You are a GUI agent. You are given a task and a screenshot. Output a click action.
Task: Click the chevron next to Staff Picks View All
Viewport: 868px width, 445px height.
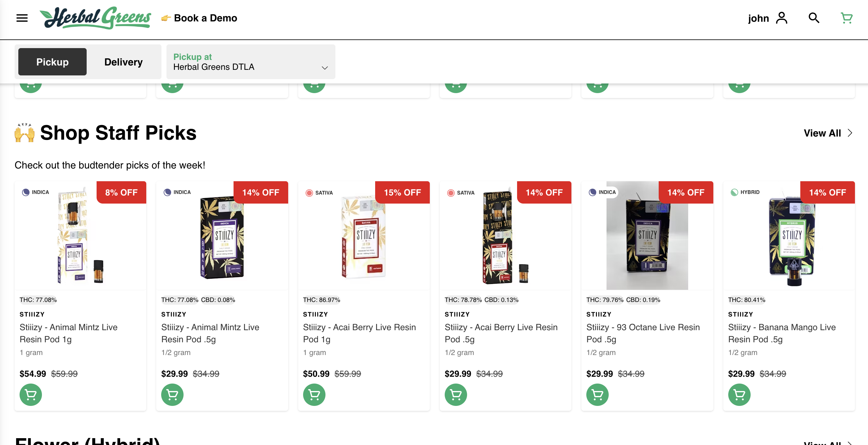850,133
